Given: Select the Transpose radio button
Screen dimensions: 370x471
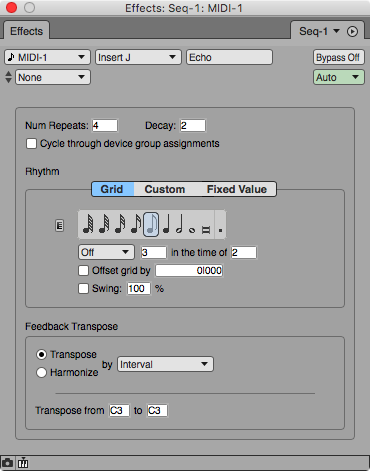Looking at the screenshot, I should click(41, 354).
